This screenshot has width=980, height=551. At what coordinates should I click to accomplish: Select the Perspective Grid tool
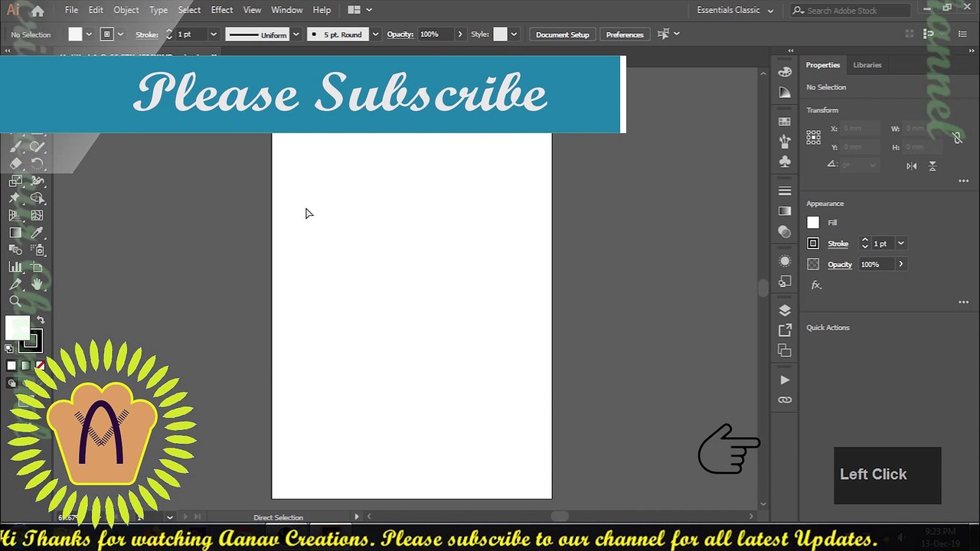[15, 216]
